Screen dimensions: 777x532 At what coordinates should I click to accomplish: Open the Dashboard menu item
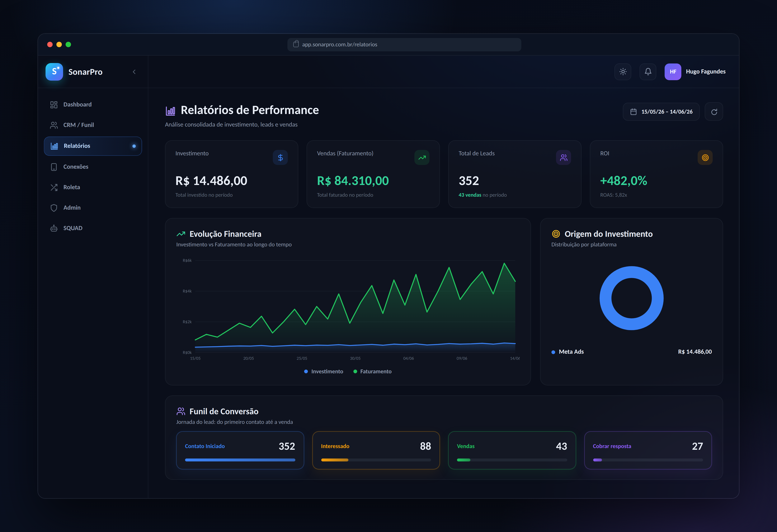[x=93, y=105]
